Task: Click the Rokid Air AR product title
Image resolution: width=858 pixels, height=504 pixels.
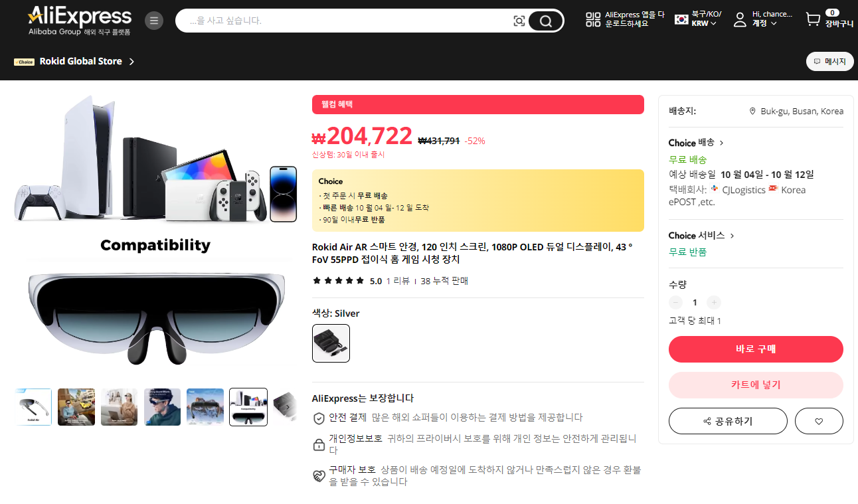Action: (472, 253)
